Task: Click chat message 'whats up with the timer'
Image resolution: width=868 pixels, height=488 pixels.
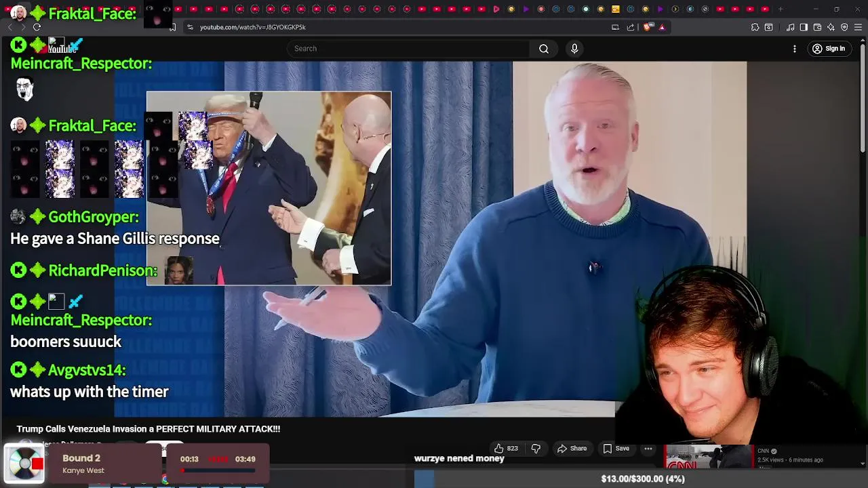Action: click(x=89, y=392)
